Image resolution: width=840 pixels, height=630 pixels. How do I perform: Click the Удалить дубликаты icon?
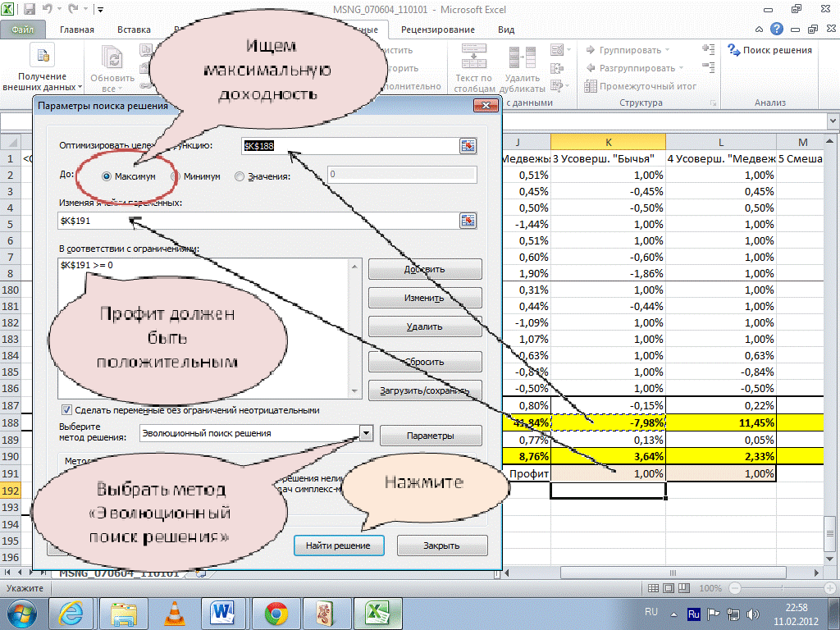[522, 57]
